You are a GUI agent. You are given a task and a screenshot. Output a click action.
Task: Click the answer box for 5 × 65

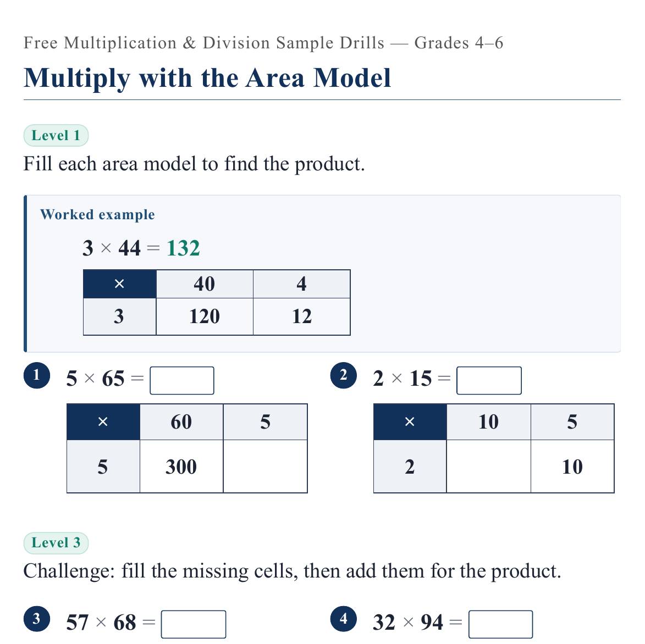(x=182, y=381)
